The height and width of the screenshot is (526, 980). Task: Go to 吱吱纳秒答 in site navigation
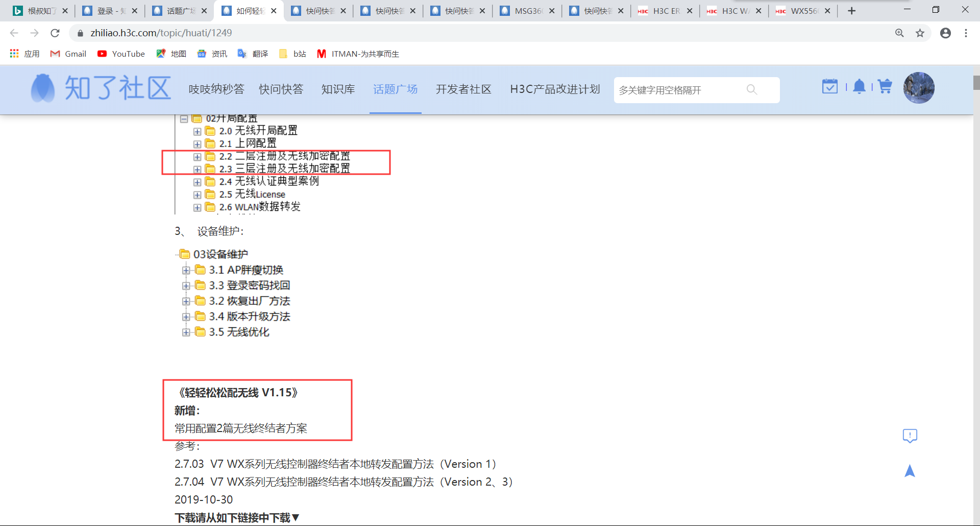pyautogui.click(x=216, y=89)
